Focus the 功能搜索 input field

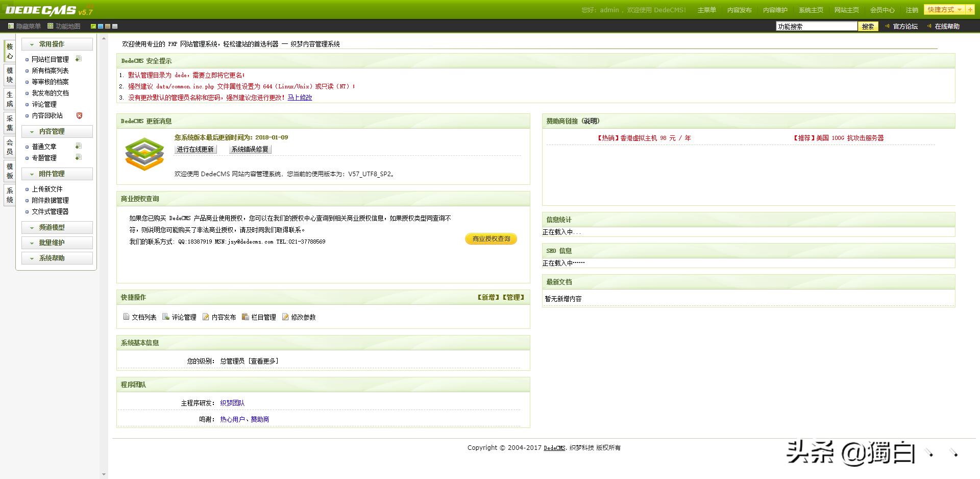(817, 27)
